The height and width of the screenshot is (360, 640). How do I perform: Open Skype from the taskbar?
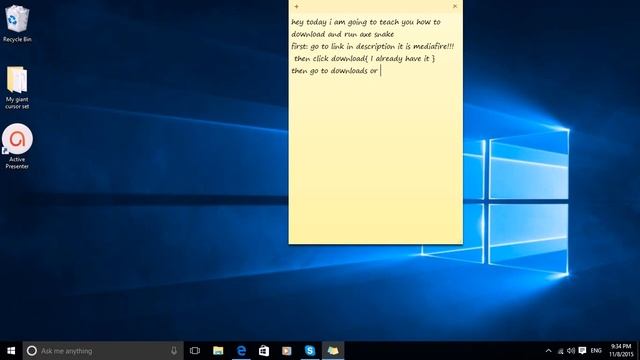tap(310, 351)
